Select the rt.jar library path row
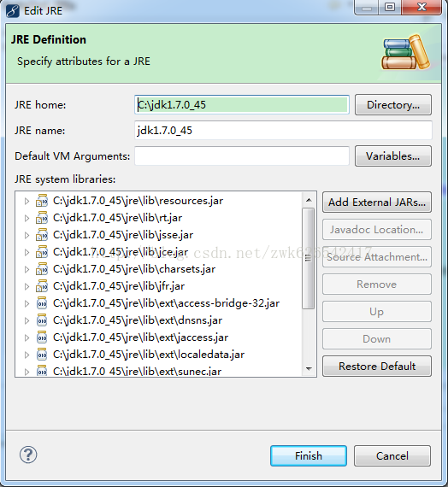The width and height of the screenshot is (448, 487). click(x=117, y=218)
